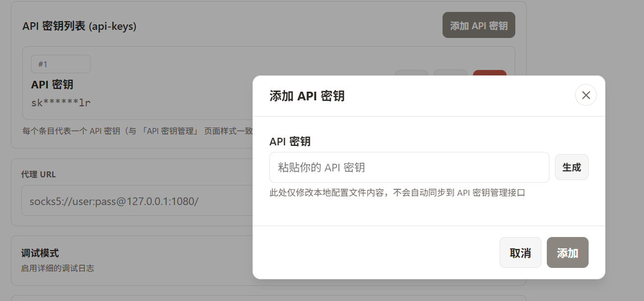The width and height of the screenshot is (644, 301).
Task: Select the #1 index badge
Action: click(61, 64)
